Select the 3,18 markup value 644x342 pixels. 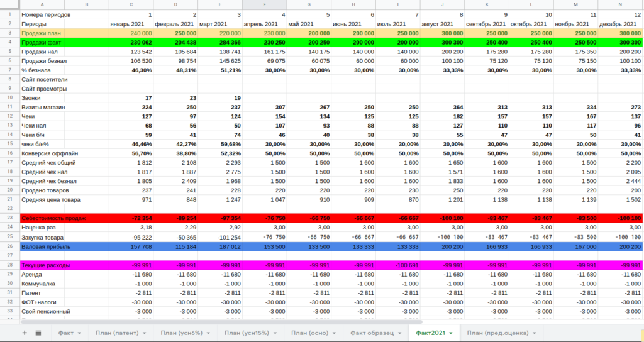131,227
